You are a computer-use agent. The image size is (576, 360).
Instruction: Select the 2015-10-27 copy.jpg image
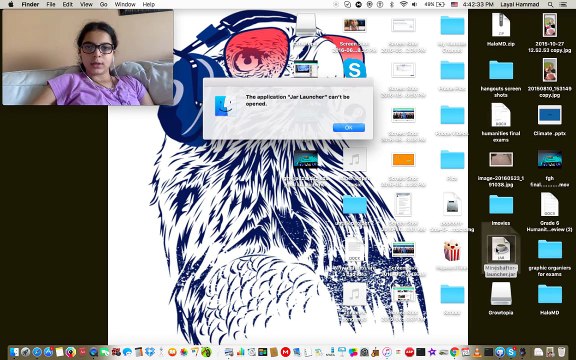click(550, 32)
